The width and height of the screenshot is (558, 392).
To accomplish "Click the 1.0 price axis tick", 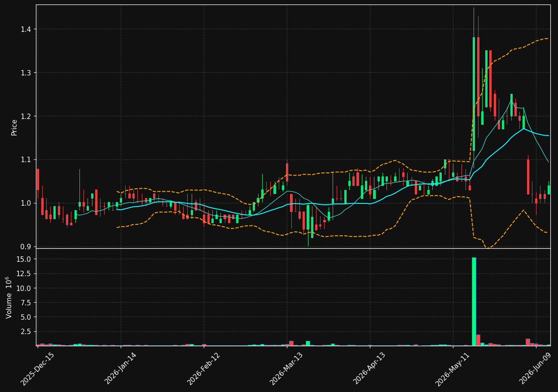I will (x=26, y=203).
